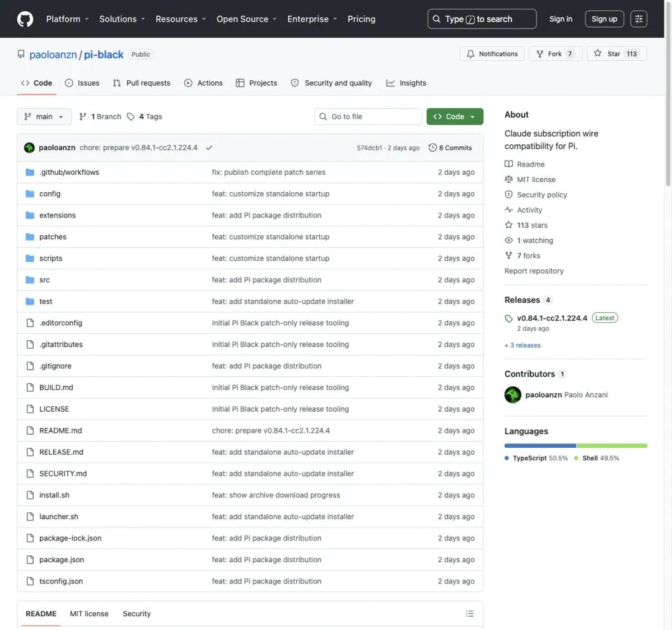Click the scale icon beside MIT license
The height and width of the screenshot is (630, 672).
pyautogui.click(x=508, y=180)
